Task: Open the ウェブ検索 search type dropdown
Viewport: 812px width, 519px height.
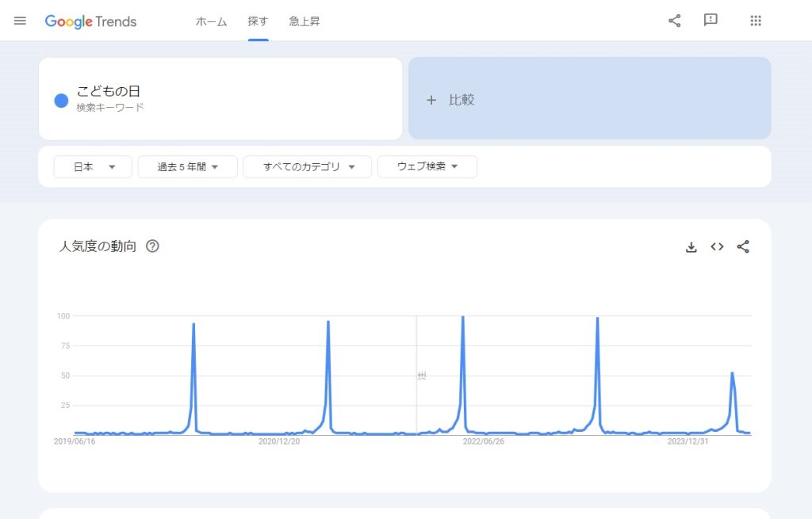Action: (427, 166)
